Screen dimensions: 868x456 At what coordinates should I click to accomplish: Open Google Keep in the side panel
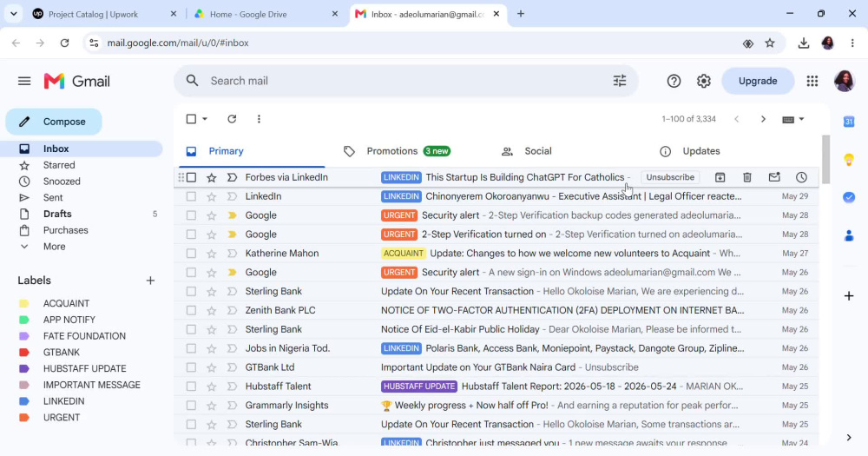pyautogui.click(x=849, y=160)
